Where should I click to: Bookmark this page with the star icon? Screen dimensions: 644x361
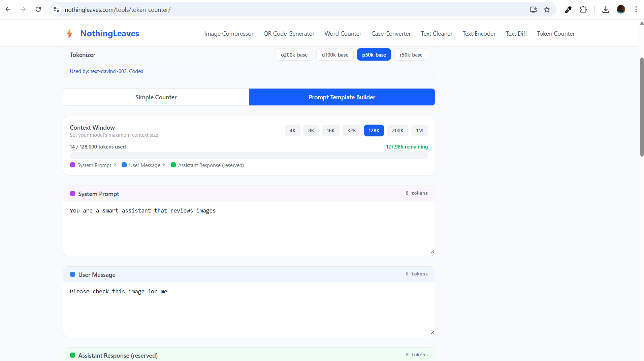point(547,9)
